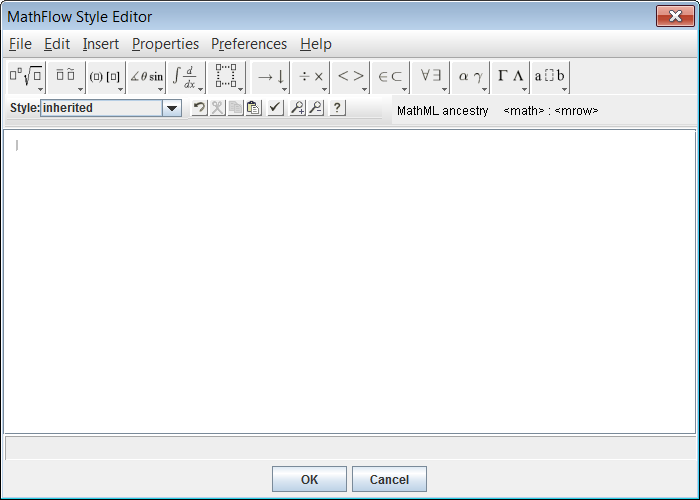The image size is (700, 500).
Task: Open the parentheses and brackets palette
Action: 105,76
